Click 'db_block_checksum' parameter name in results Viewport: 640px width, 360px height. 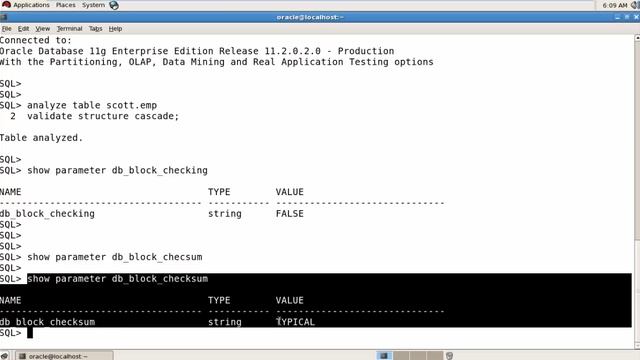47,322
